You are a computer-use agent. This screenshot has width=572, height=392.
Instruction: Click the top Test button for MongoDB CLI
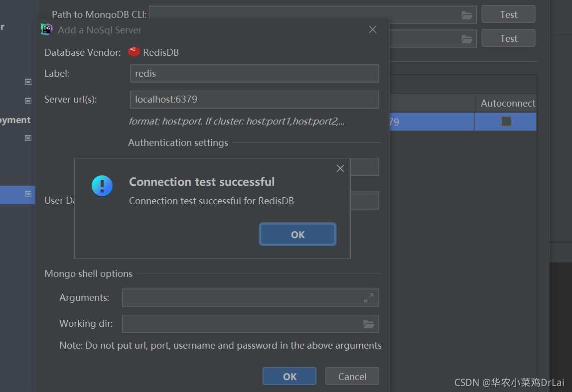(509, 14)
